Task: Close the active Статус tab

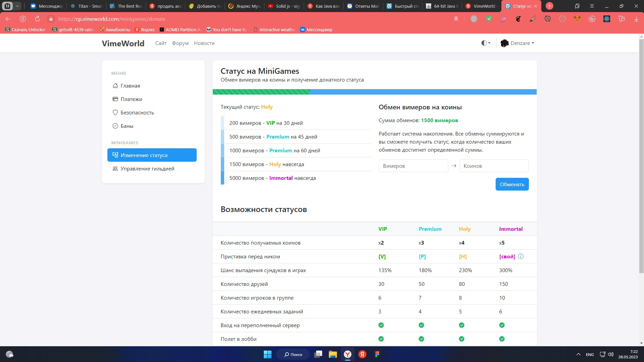Action: click(x=536, y=6)
